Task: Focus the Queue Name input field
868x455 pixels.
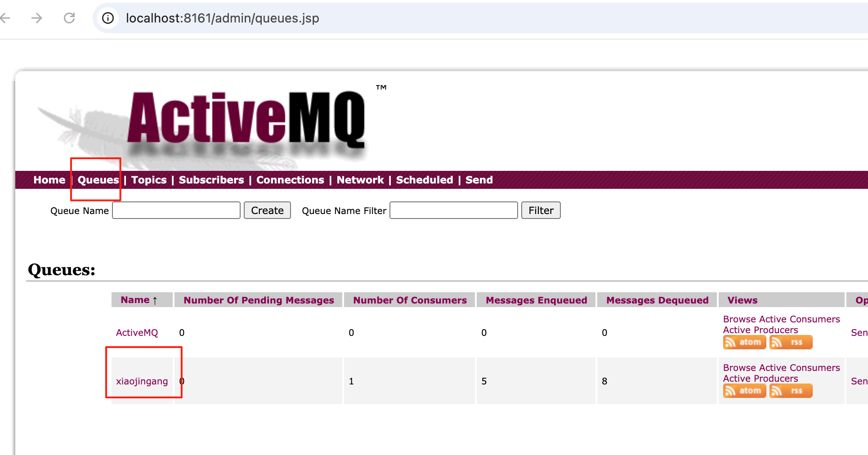Action: pos(176,210)
